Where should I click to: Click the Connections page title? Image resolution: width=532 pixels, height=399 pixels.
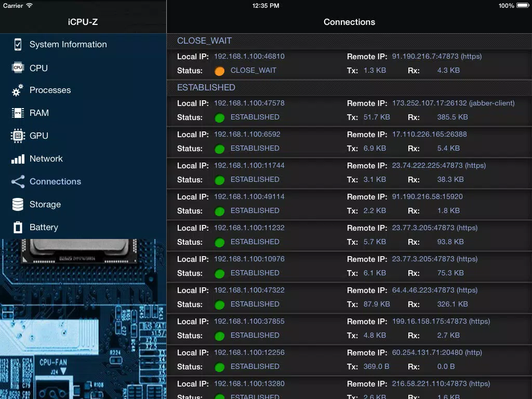(x=349, y=22)
